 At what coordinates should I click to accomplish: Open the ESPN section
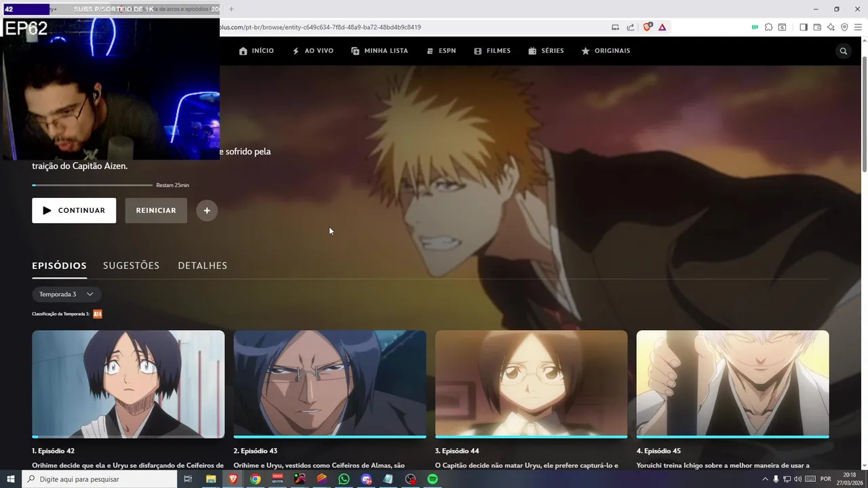[441, 51]
